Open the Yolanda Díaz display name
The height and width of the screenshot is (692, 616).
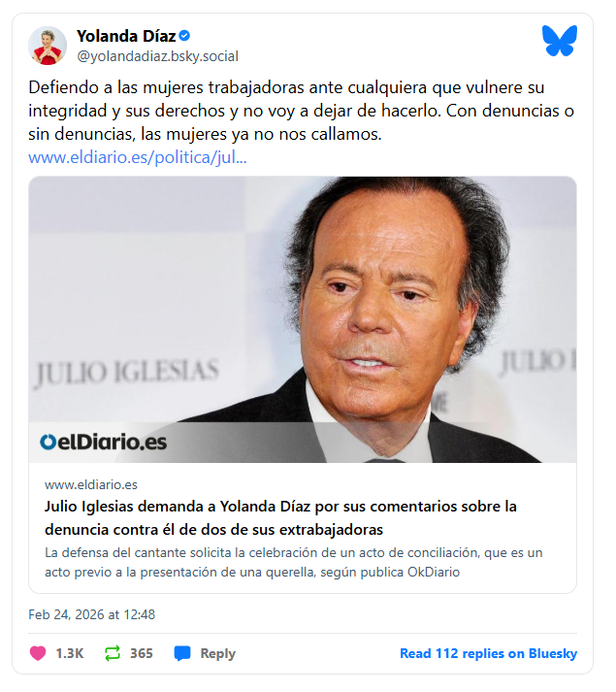pyautogui.click(x=126, y=36)
